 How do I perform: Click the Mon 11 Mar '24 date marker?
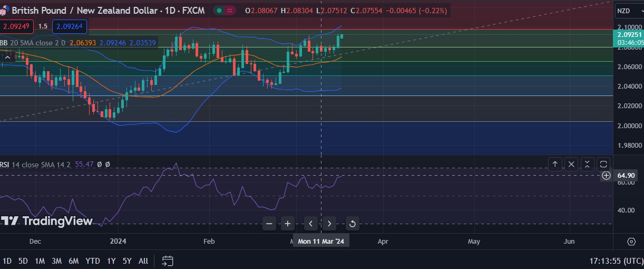click(x=320, y=241)
